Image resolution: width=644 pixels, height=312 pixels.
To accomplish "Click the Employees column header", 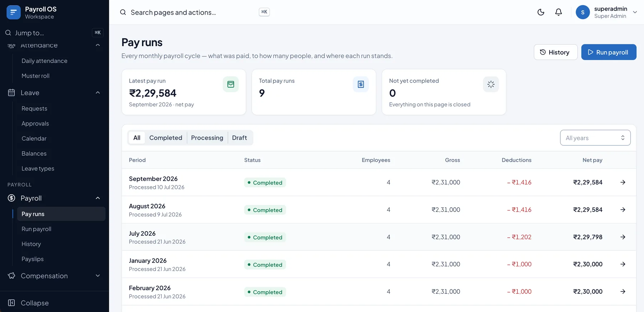I will pyautogui.click(x=376, y=160).
